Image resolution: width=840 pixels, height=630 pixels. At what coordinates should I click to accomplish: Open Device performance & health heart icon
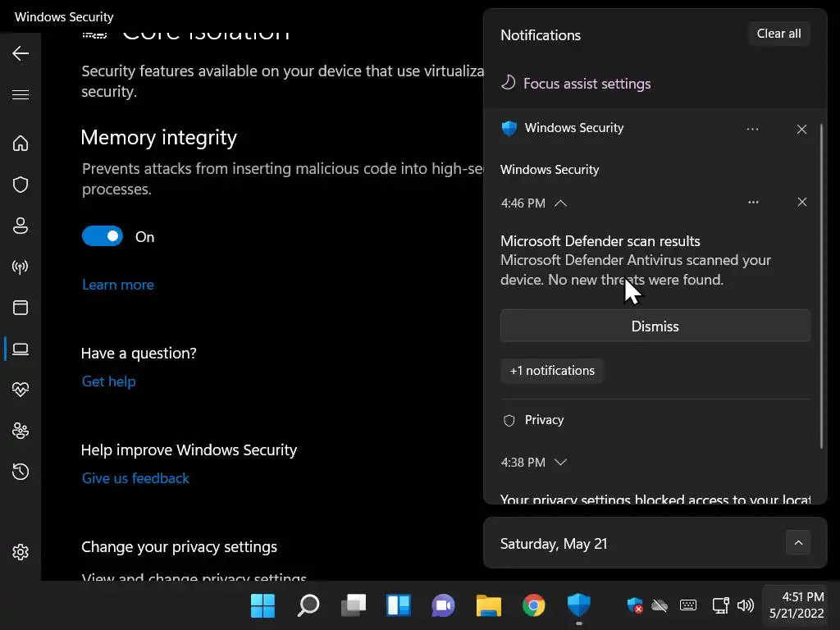pyautogui.click(x=21, y=390)
